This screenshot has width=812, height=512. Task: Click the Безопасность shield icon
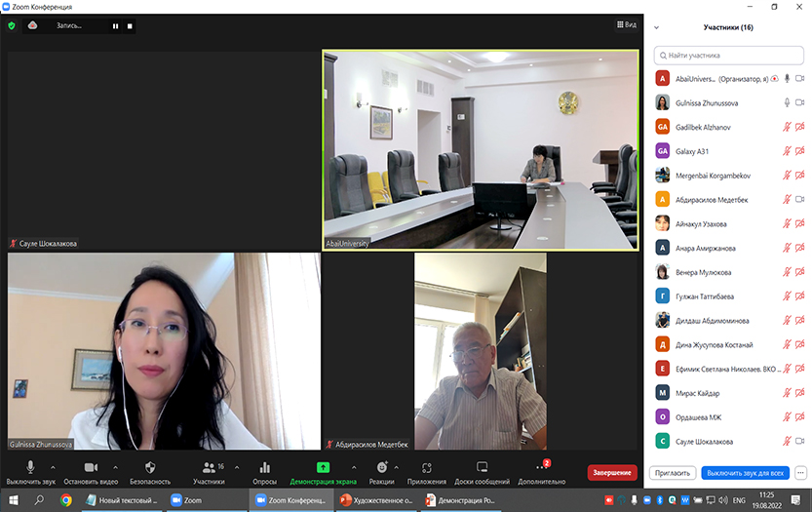pyautogui.click(x=150, y=468)
